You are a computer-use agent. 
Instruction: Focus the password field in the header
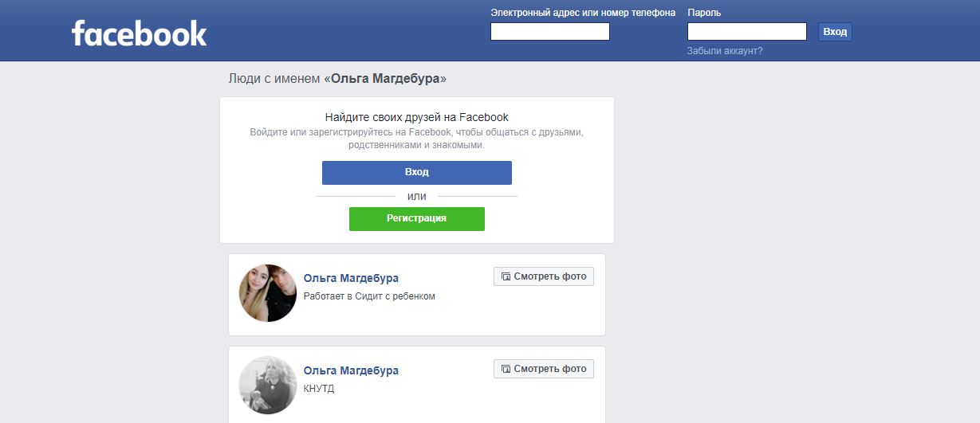(x=747, y=32)
